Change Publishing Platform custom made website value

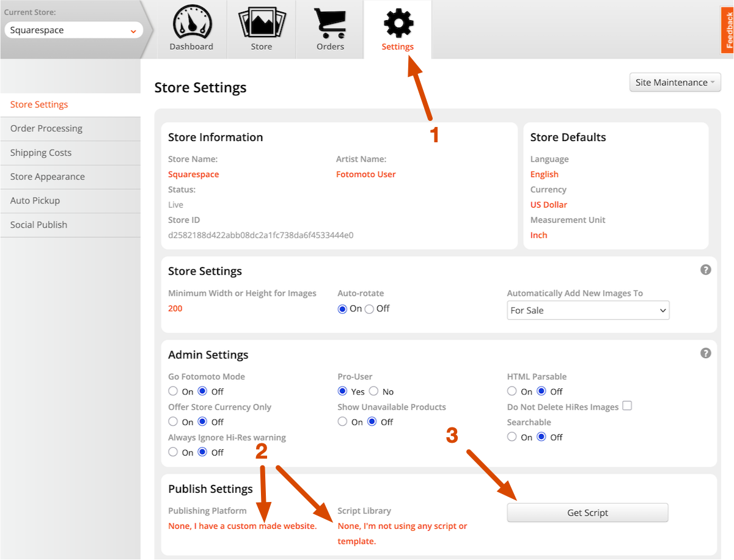(242, 526)
